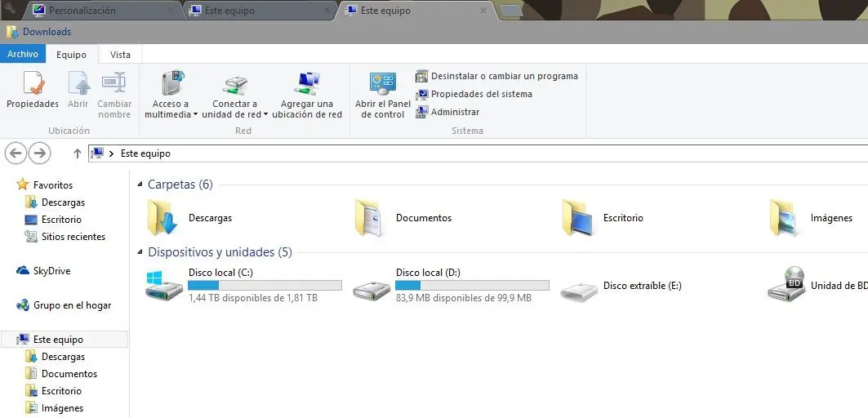Click the C: drive usage bar
This screenshot has width=868, height=418.
click(x=265, y=285)
